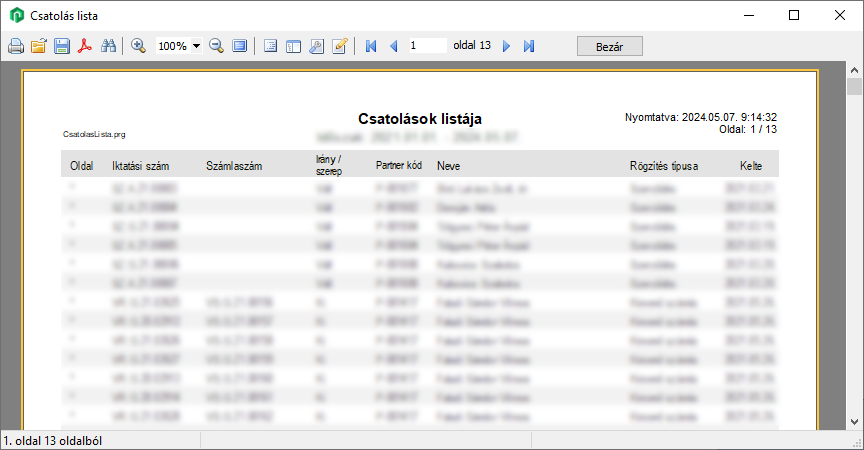Click the print icon in toolbar
This screenshot has height=450, width=864.
click(16, 46)
